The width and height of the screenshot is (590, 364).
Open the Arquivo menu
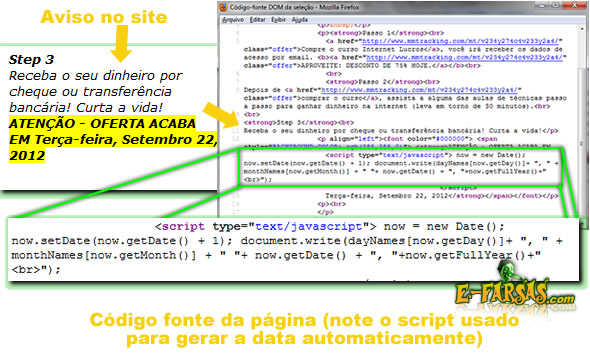pyautogui.click(x=233, y=20)
